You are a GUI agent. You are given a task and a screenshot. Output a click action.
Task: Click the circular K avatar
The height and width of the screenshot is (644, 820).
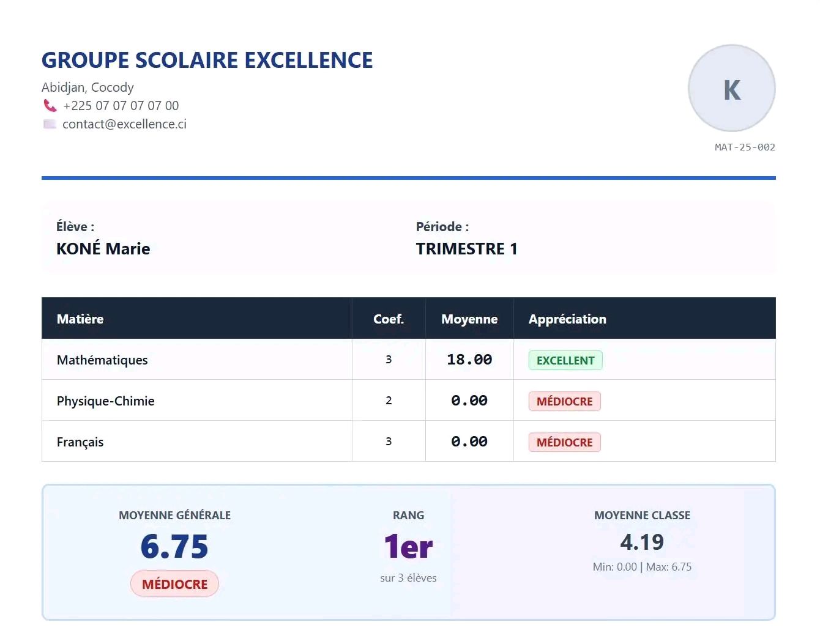[731, 89]
